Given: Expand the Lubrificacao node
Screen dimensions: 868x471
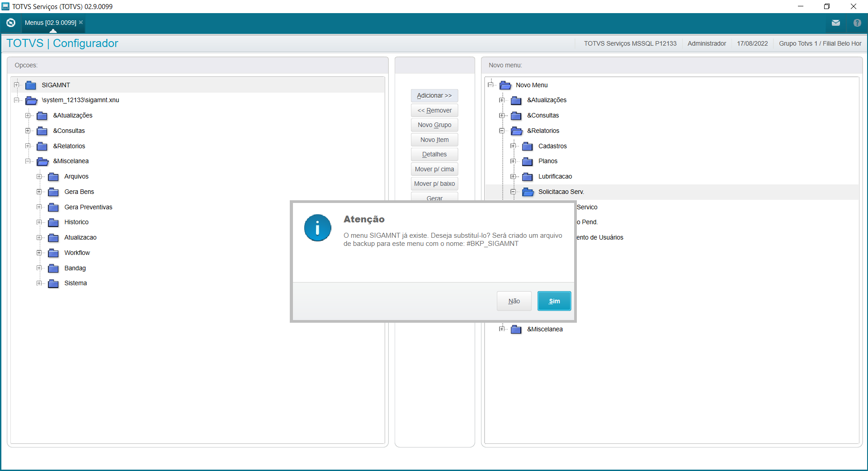Looking at the screenshot, I should (x=513, y=176).
